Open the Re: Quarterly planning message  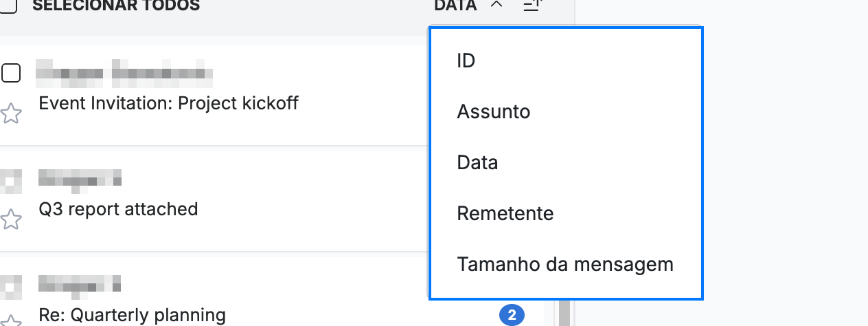(x=133, y=316)
